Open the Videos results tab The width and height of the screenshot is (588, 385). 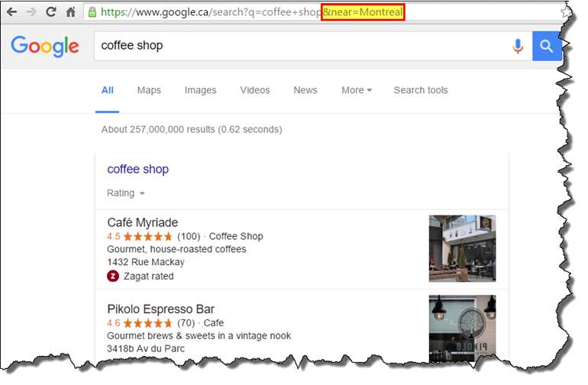(255, 90)
